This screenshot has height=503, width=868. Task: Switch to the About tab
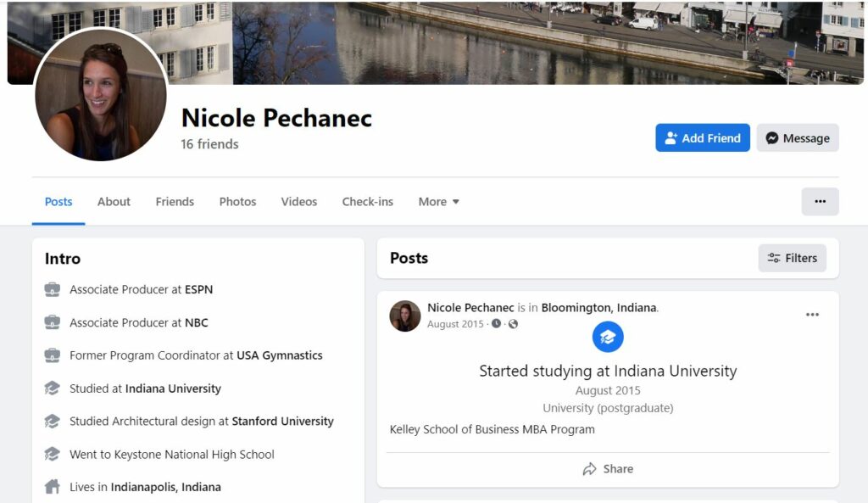[x=114, y=202]
